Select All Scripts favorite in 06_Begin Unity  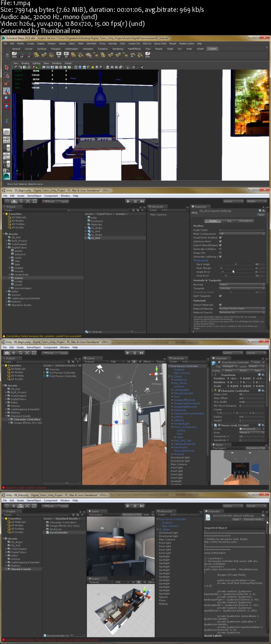point(17,379)
